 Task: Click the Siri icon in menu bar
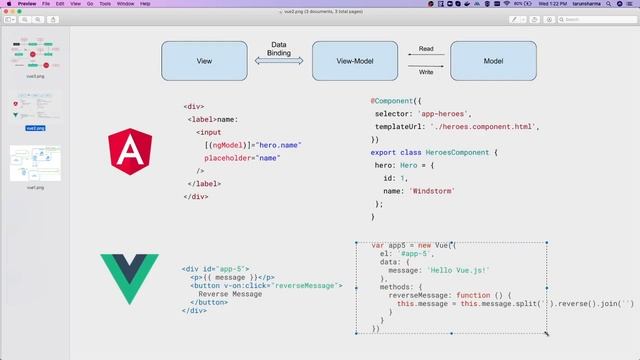click(x=619, y=4)
